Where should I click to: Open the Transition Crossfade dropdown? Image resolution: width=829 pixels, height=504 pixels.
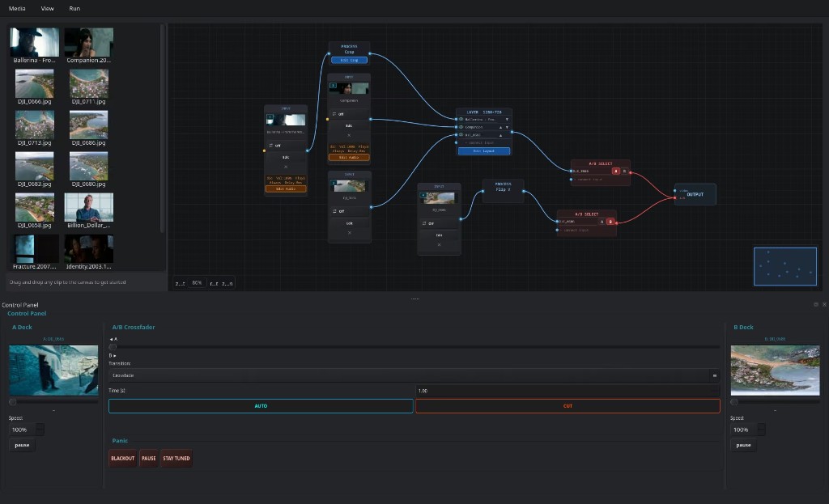[414, 375]
